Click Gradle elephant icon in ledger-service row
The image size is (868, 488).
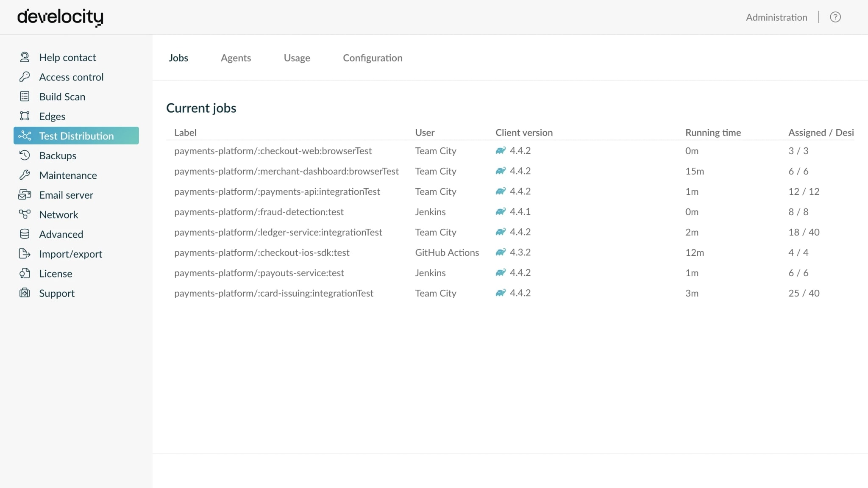(501, 232)
